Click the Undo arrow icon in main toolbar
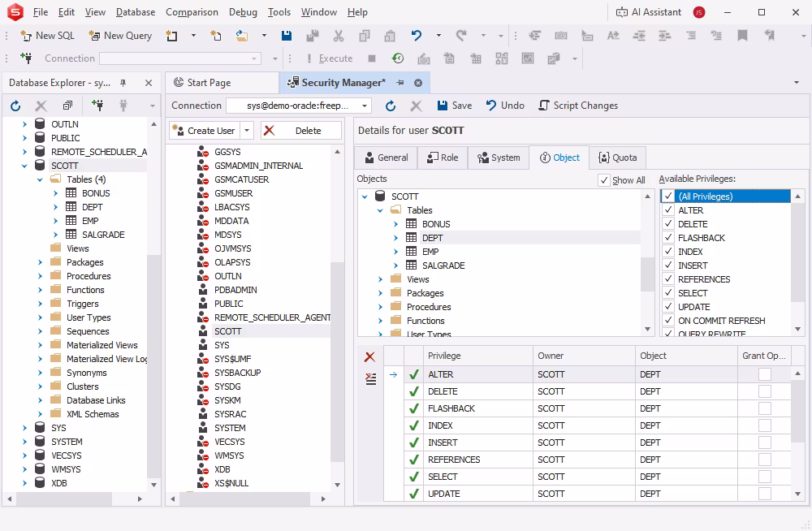 click(417, 36)
